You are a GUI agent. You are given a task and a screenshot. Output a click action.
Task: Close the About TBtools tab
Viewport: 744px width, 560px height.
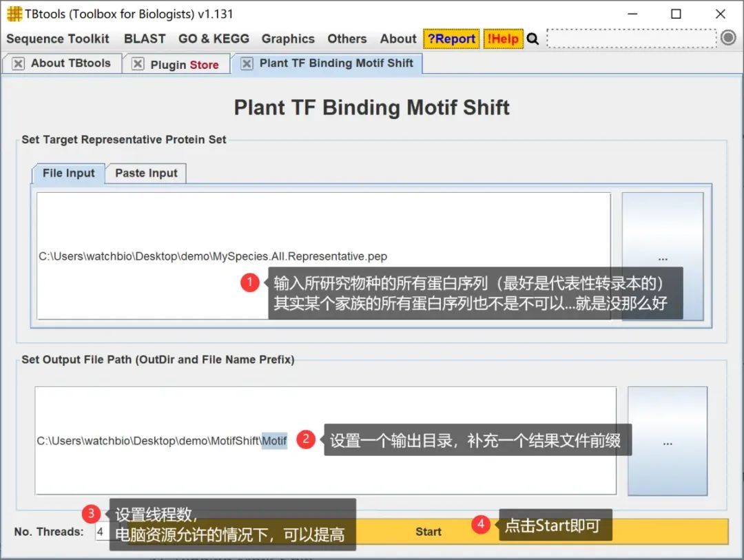point(18,63)
